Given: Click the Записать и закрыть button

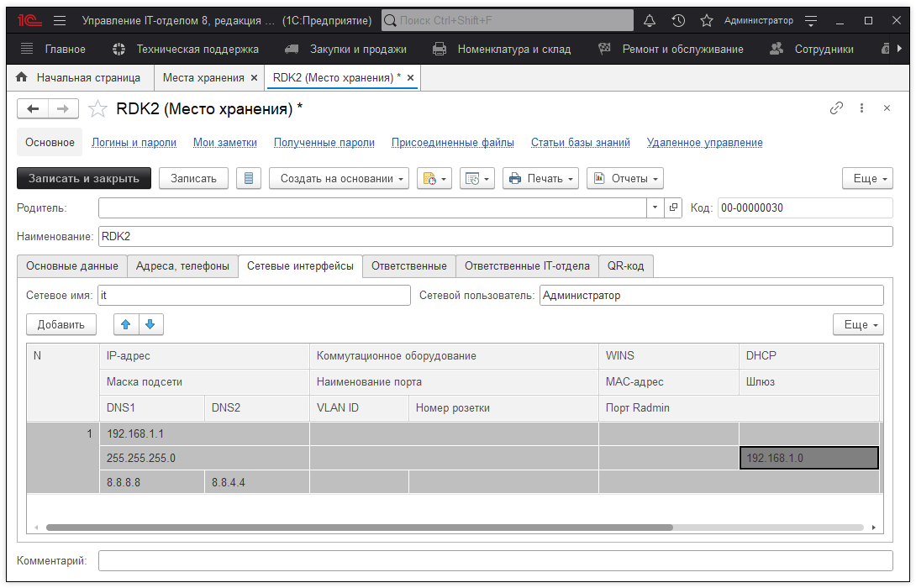Looking at the screenshot, I should tap(84, 178).
